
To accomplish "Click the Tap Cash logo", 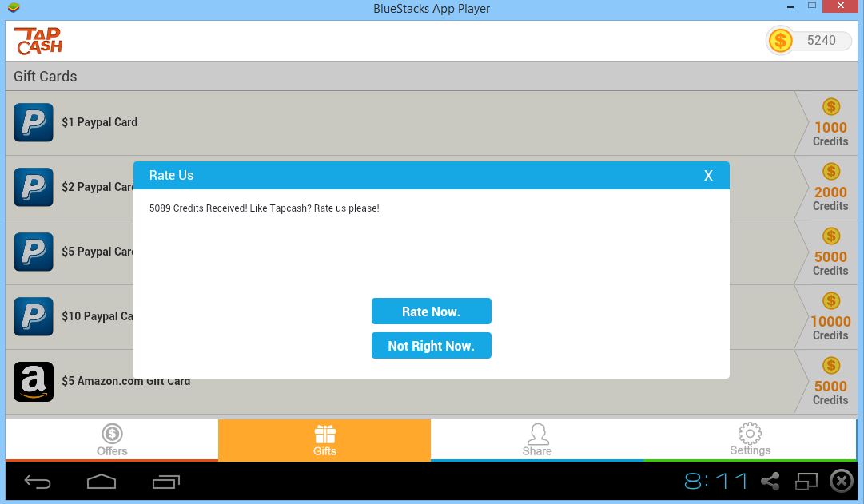I will 38,42.
